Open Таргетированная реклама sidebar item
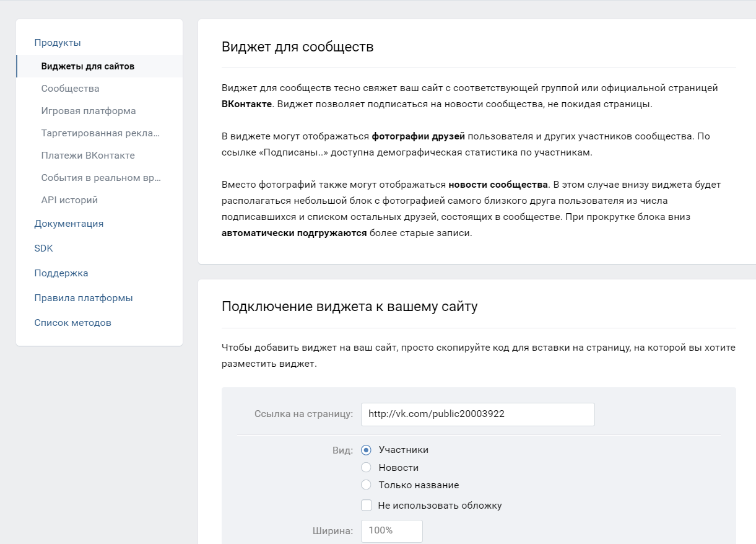 [101, 133]
